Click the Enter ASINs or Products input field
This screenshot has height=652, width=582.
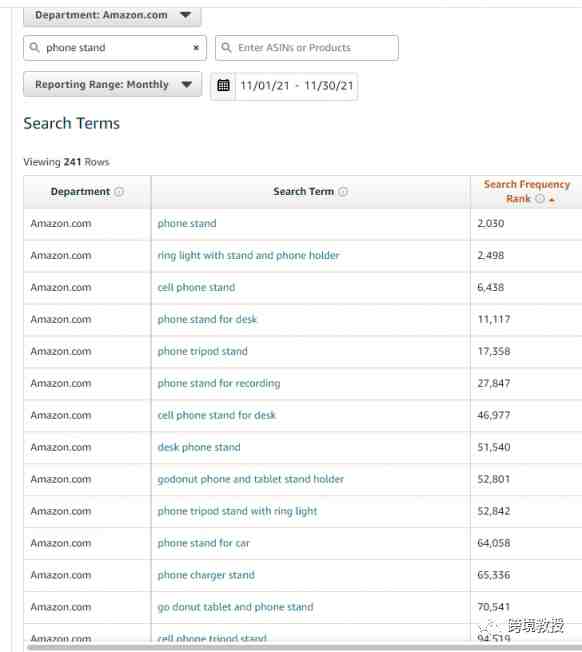click(307, 48)
